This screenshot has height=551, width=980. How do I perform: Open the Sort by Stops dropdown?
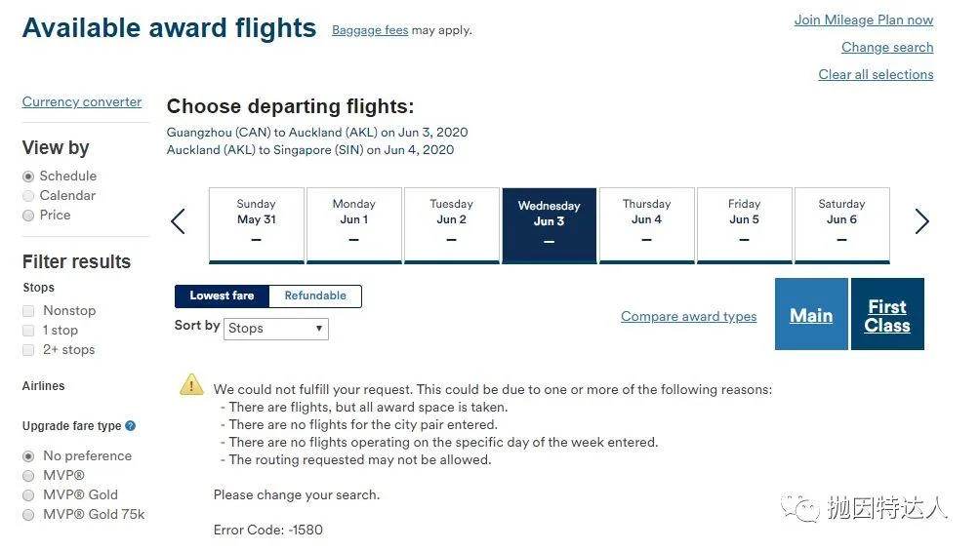pos(275,329)
